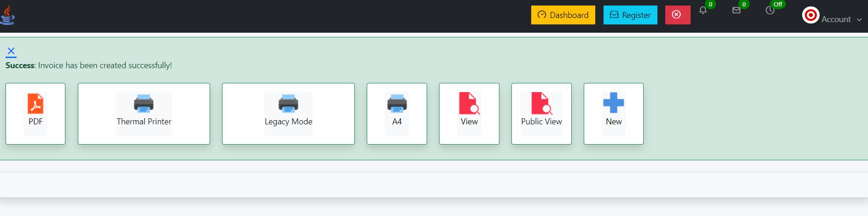This screenshot has width=868, height=216.
Task: Open the messages envelope icon
Action: [x=736, y=11]
